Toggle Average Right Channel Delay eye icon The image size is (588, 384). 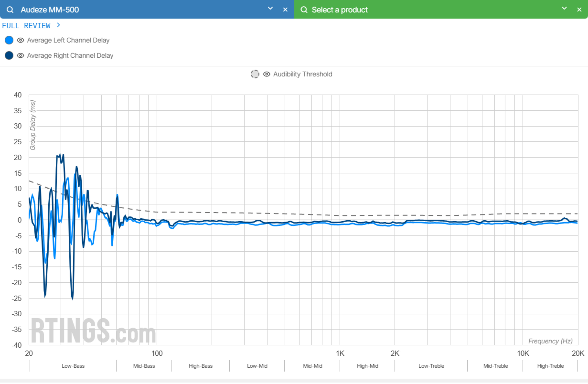[21, 56]
